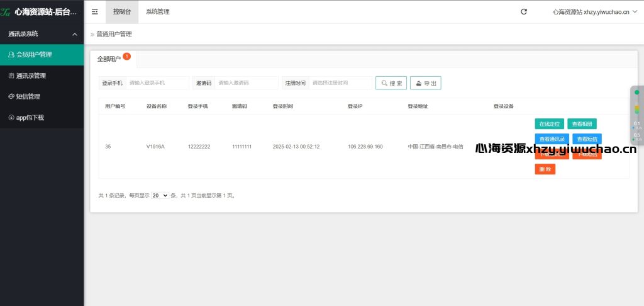Viewport: 644px width, 306px height.
Task: Click the green status dot on the right floating widget
Action: [x=636, y=92]
